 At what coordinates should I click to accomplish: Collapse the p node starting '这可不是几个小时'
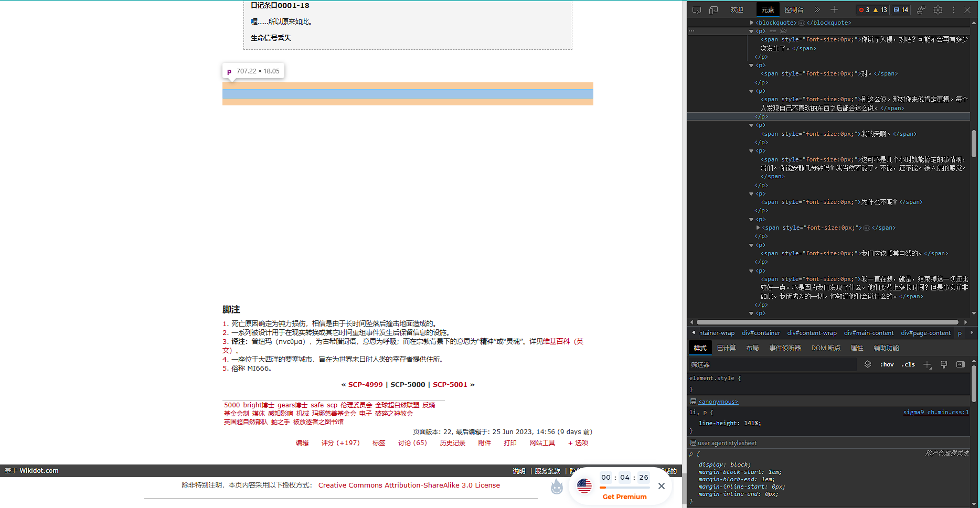coord(751,151)
